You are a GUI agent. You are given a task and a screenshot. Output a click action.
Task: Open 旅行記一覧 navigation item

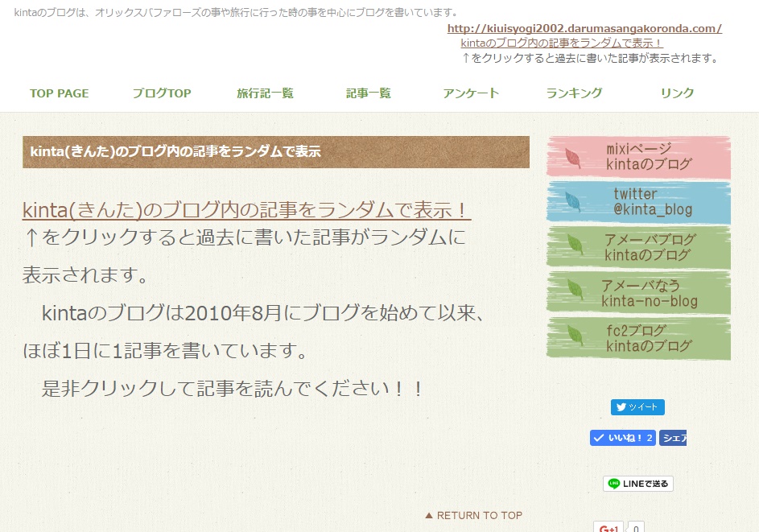pos(265,93)
